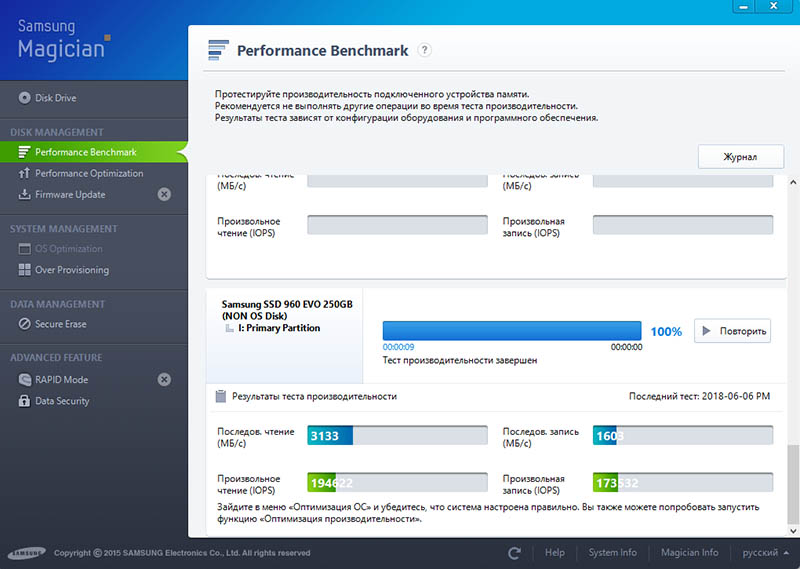The image size is (800, 569).
Task: Select Samsung SSD 960 EVO 250GB drive entry
Action: point(287,310)
